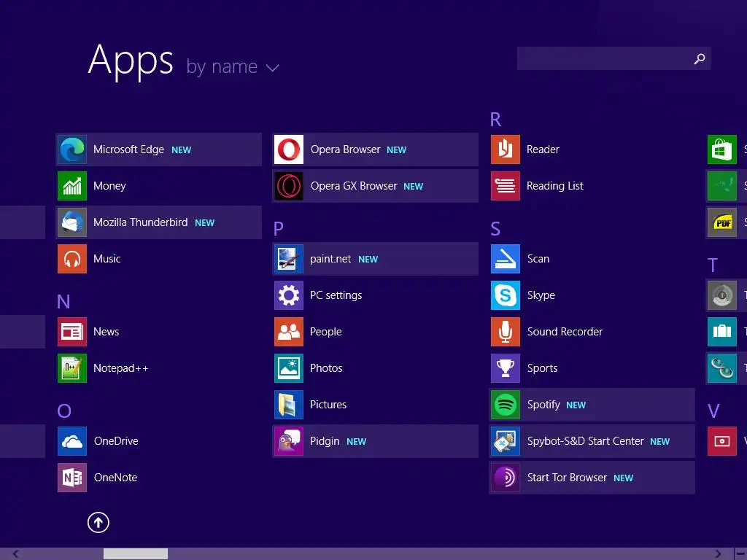
Task: Launch the Spotify icon
Action: (x=506, y=404)
